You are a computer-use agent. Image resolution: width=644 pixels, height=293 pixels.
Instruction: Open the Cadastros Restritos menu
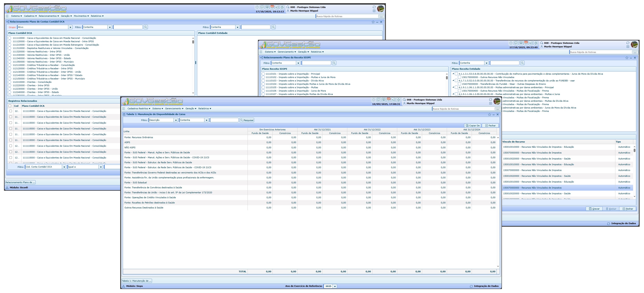(139, 108)
